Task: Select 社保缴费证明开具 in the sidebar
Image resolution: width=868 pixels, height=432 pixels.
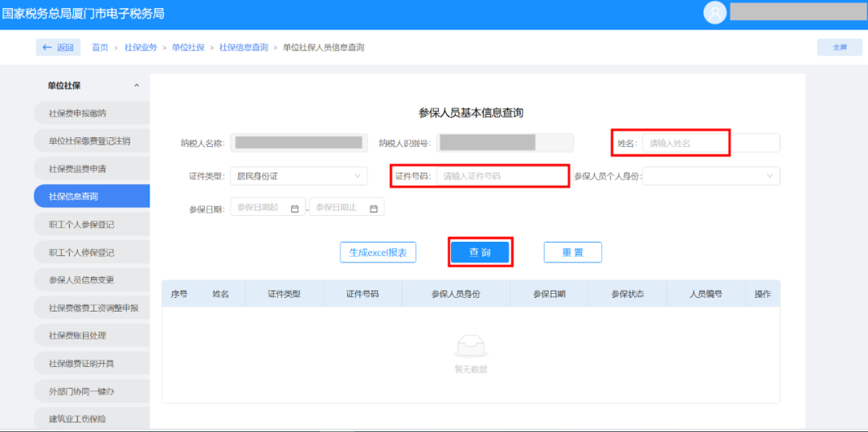Action: [92, 364]
